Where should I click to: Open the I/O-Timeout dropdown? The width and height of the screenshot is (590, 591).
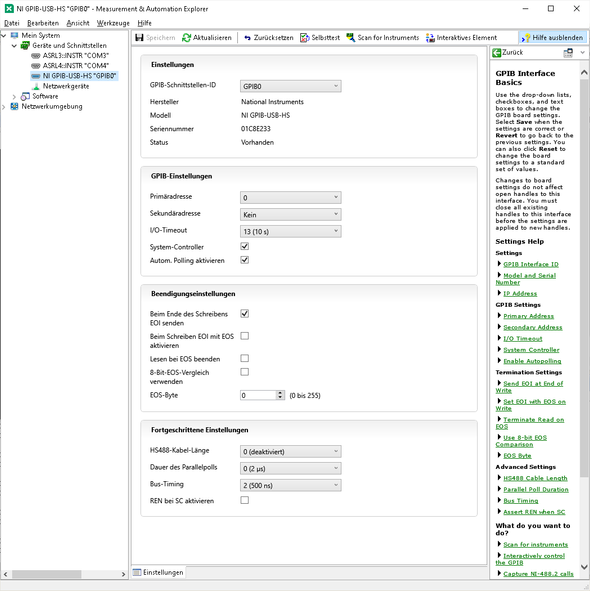(x=291, y=231)
